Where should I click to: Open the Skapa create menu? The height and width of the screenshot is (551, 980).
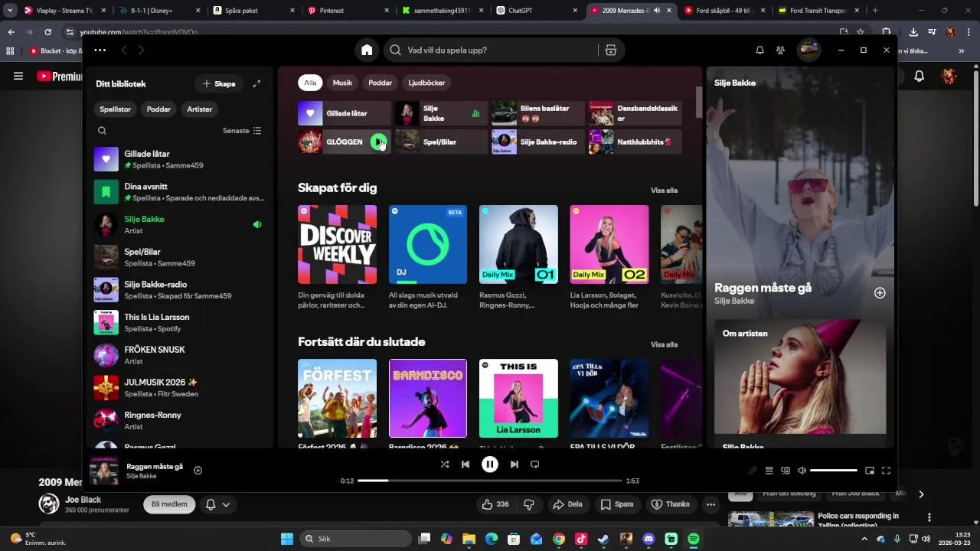pos(219,83)
